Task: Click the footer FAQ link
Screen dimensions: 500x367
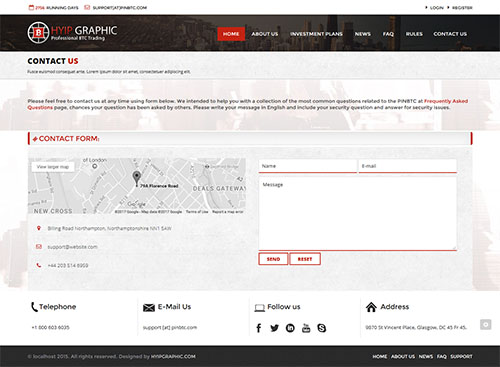Action: coord(442,357)
